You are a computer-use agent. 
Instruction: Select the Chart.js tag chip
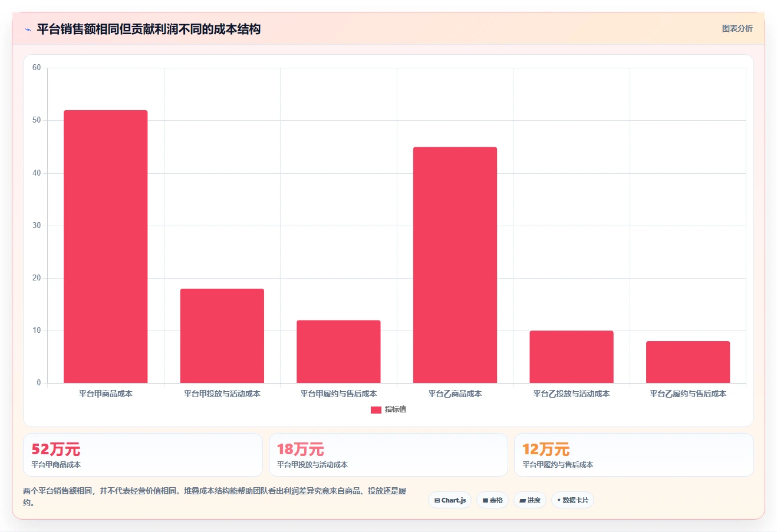(x=450, y=500)
